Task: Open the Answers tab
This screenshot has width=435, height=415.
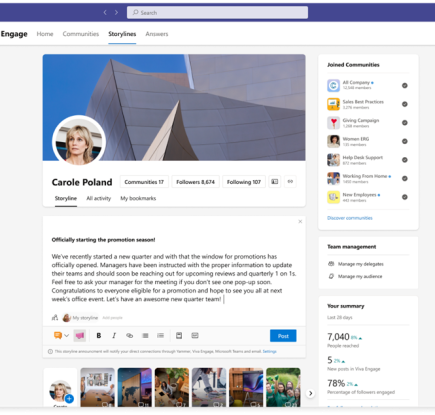Action: pyautogui.click(x=157, y=34)
